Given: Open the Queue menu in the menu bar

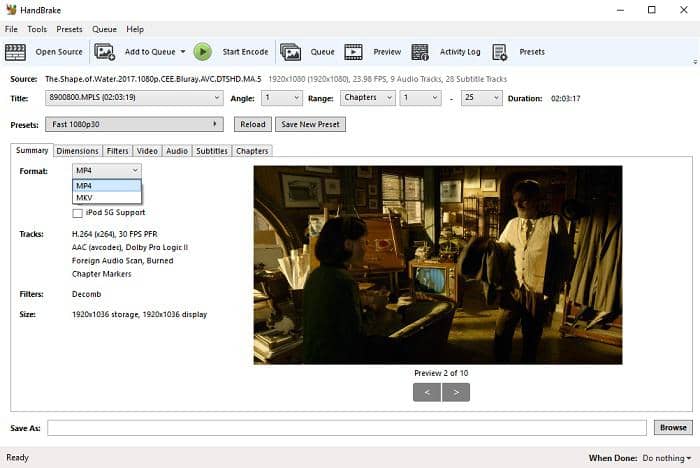Looking at the screenshot, I should click(x=104, y=29).
